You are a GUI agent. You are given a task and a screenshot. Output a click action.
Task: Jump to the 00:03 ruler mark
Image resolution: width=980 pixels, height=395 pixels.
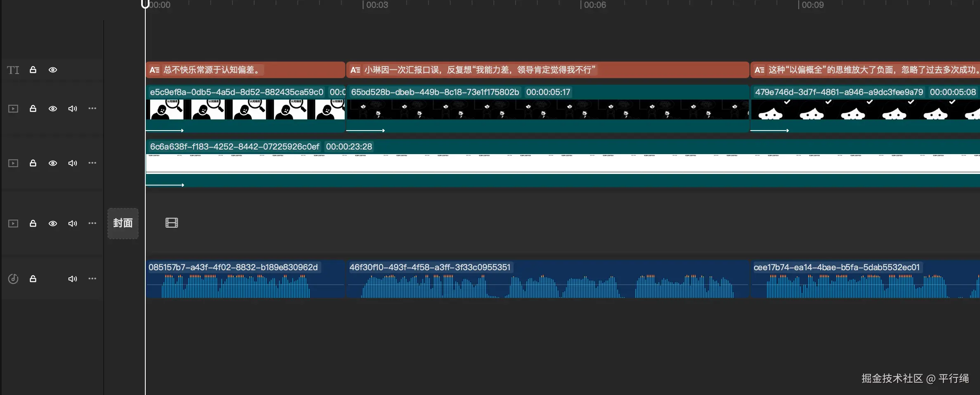coord(376,5)
